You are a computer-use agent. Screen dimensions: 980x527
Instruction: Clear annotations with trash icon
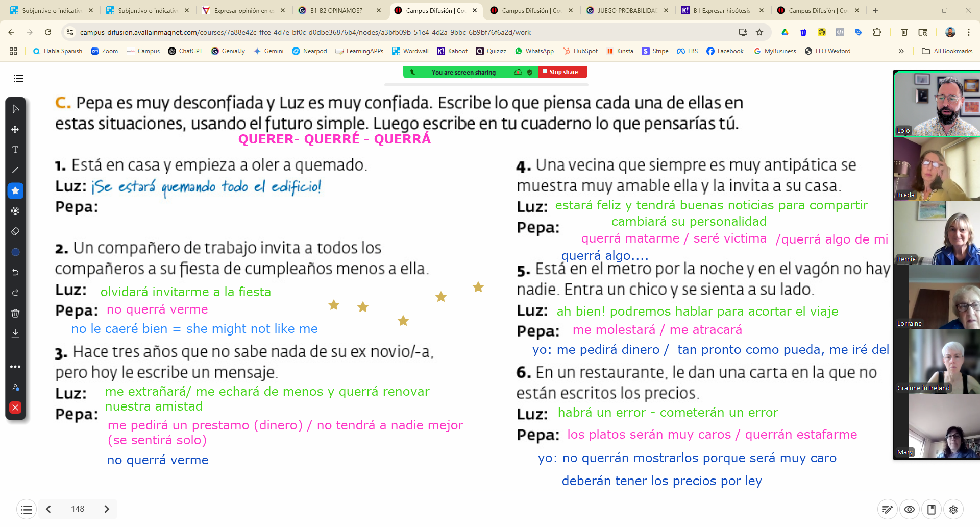click(x=15, y=313)
